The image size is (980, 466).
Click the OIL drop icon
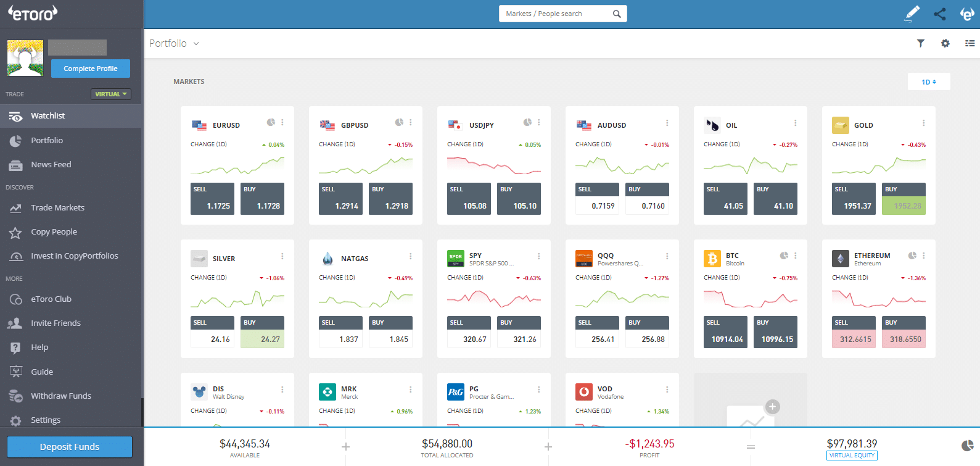coord(712,125)
